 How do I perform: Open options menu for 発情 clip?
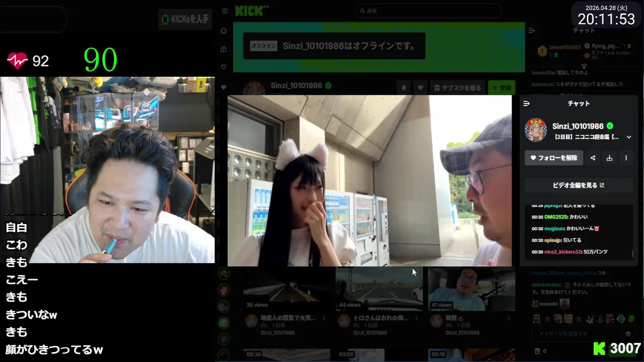509,318
